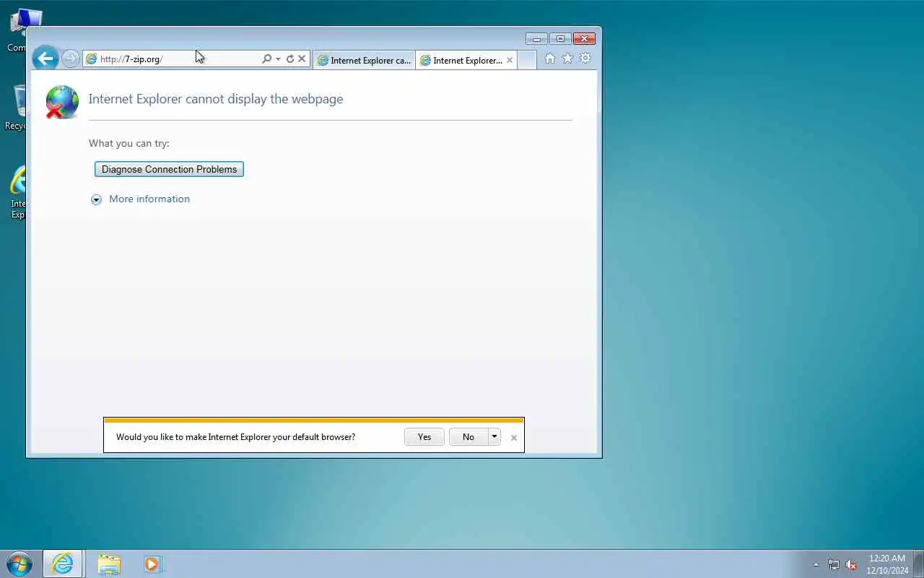Go back with the blue Back arrow
This screenshot has width=924, height=578.
click(45, 59)
